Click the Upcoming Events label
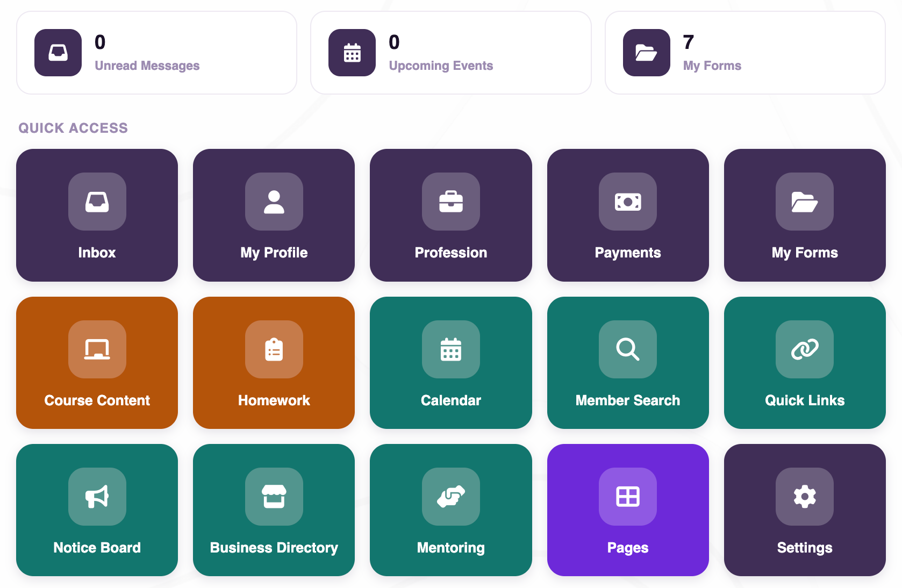This screenshot has width=902, height=588. click(x=441, y=66)
